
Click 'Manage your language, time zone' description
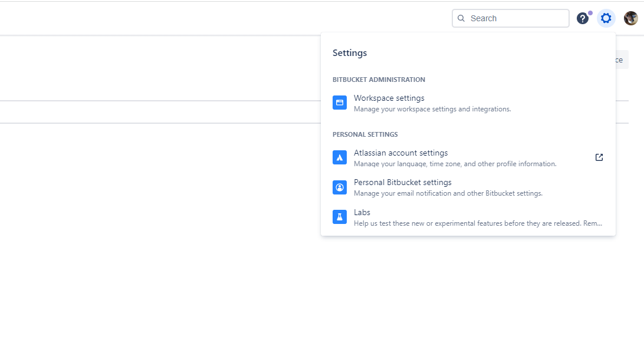[455, 164]
